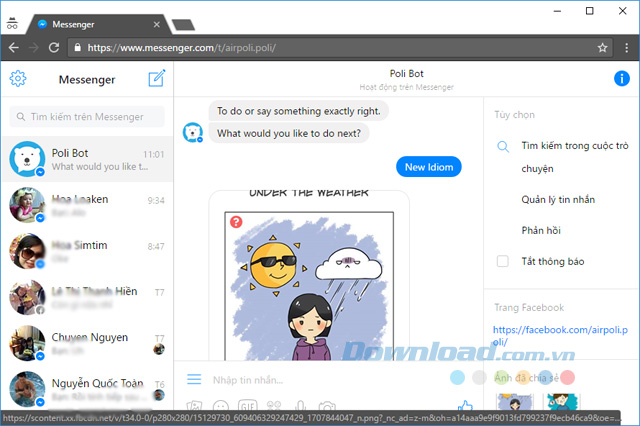
Task: Select the Poli Bot conversation
Action: [87, 159]
